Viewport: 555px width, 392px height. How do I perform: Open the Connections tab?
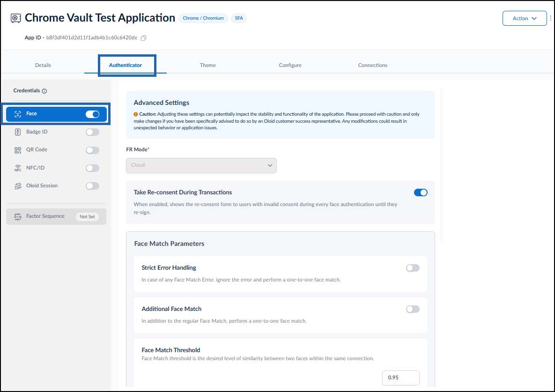(372, 65)
